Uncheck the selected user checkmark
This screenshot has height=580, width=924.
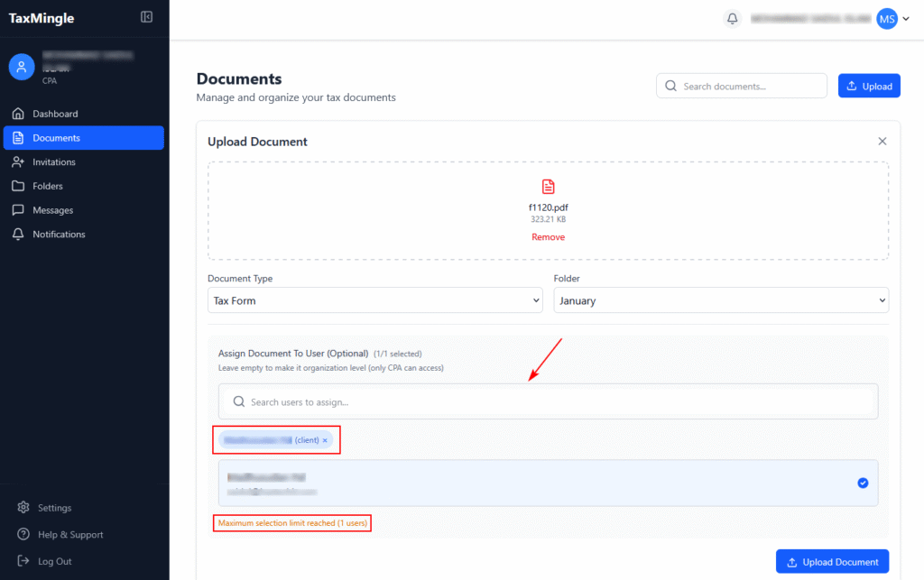[x=863, y=483]
